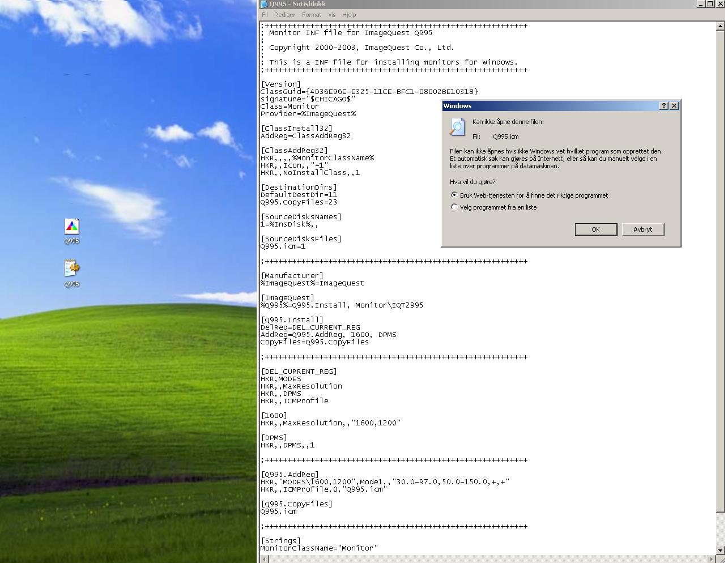Open the Fil menu in Notisblokk
Viewport: 728px width, 563px height.
[x=265, y=15]
